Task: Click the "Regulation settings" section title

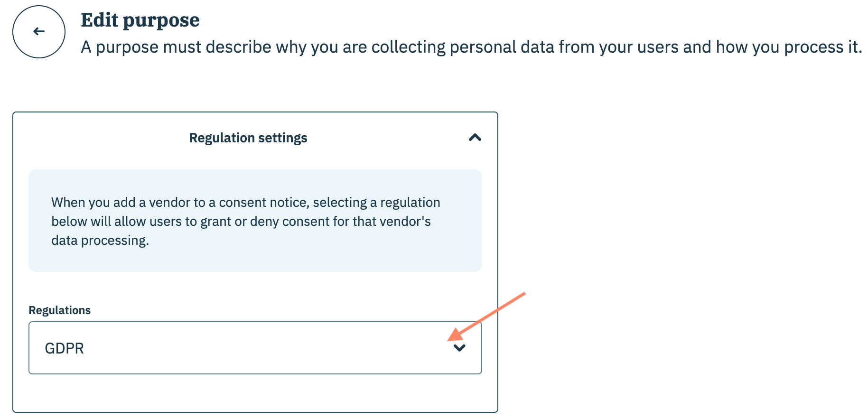Action: pyautogui.click(x=248, y=138)
